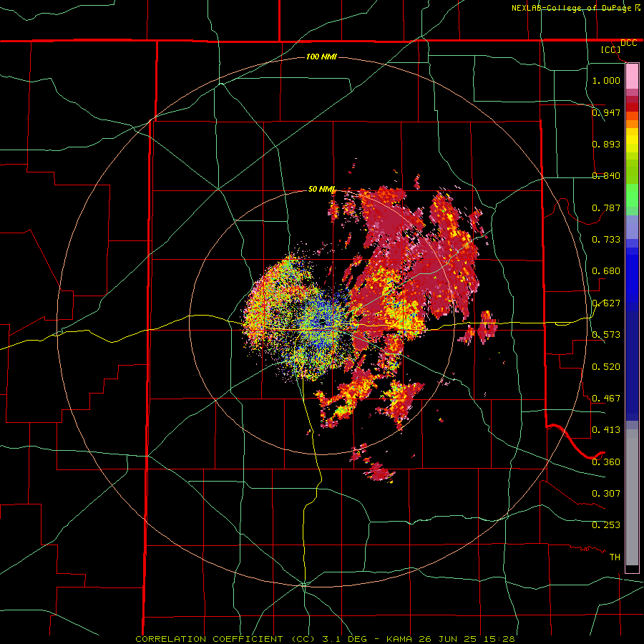Click the 0.520 legend value
The image size is (644, 644).
606,366
